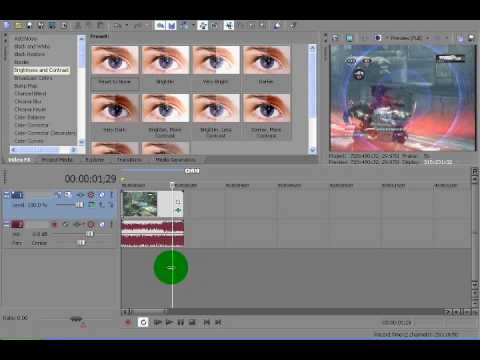The width and height of the screenshot is (480, 360).
Task: Open Event FX on the video clip
Action: pos(179,210)
